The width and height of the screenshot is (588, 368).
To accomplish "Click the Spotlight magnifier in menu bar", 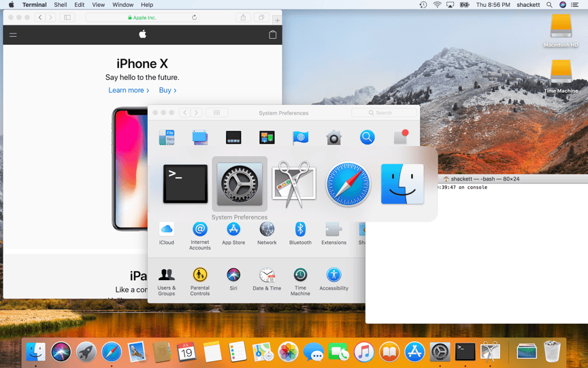I will click(549, 5).
